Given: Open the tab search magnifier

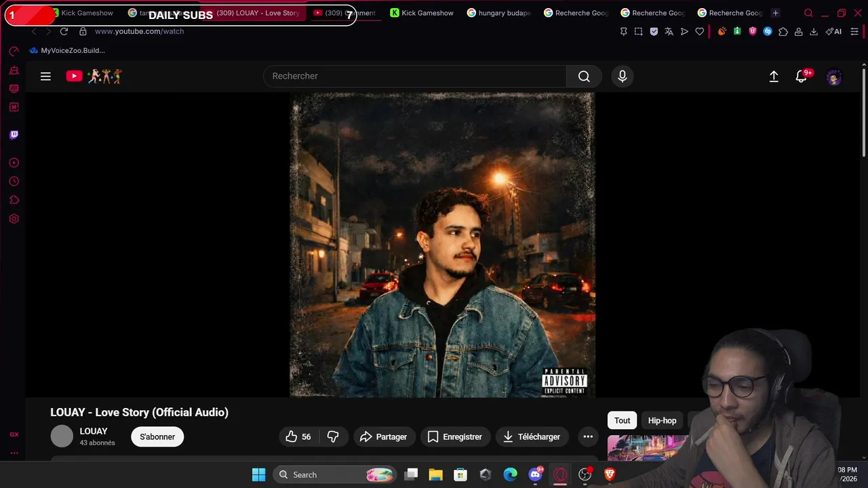Looking at the screenshot, I should click(808, 13).
